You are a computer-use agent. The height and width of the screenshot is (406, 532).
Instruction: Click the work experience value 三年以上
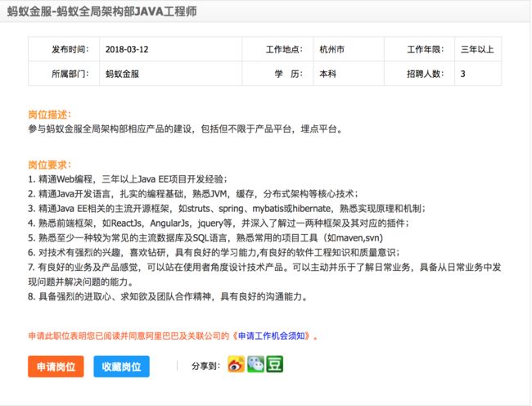[477, 49]
